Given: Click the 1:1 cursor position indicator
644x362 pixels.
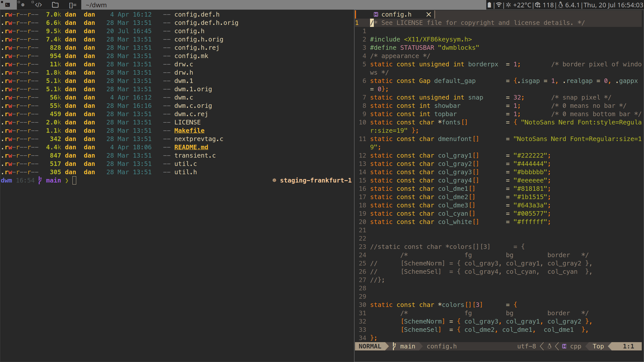Looking at the screenshot, I should (x=628, y=346).
